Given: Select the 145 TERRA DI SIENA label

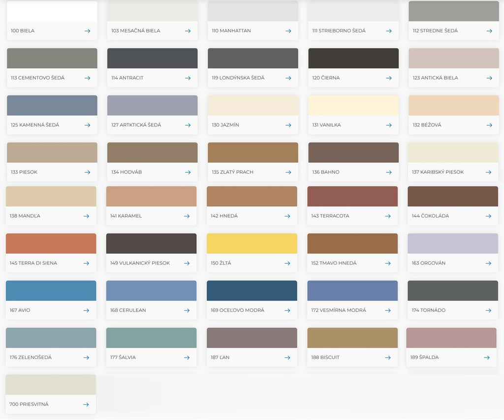Looking at the screenshot, I should coord(33,263).
